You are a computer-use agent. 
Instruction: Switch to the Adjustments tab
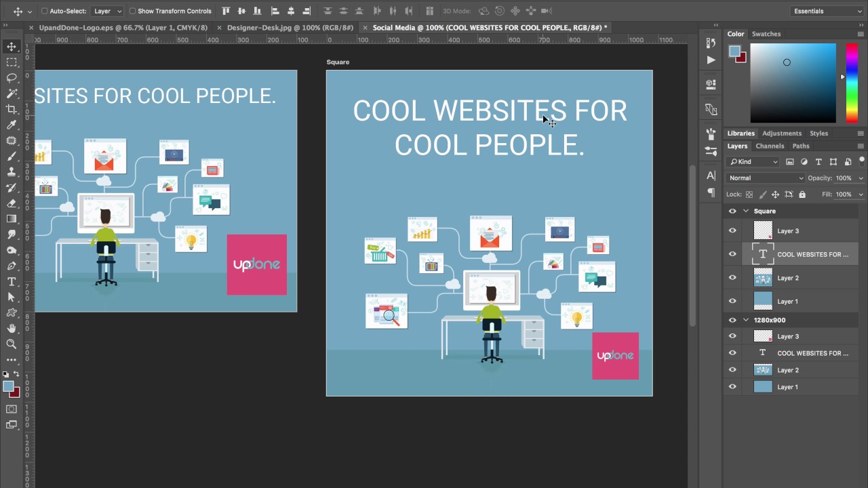(781, 134)
